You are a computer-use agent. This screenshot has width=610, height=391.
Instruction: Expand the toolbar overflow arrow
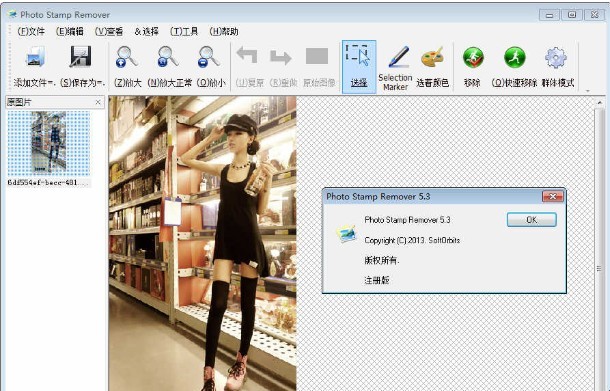click(x=587, y=91)
